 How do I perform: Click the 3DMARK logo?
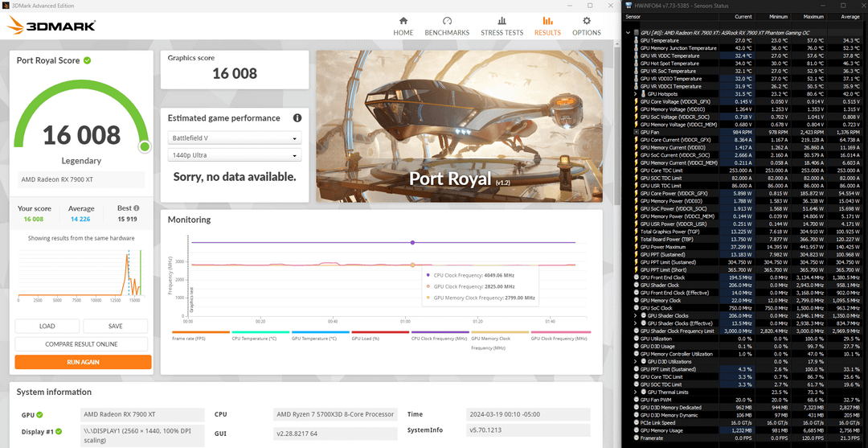52,26
